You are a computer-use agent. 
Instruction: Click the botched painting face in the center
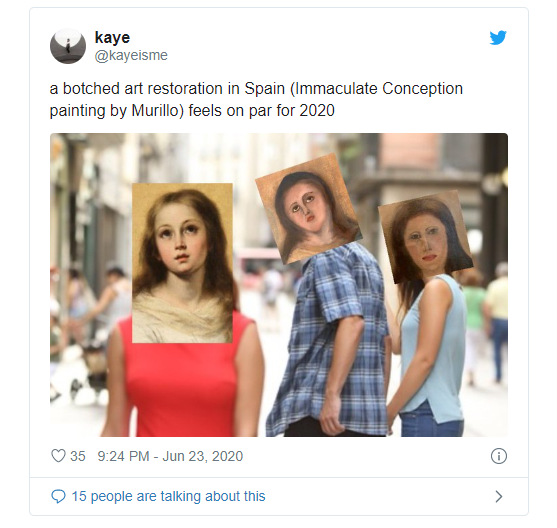click(x=308, y=209)
